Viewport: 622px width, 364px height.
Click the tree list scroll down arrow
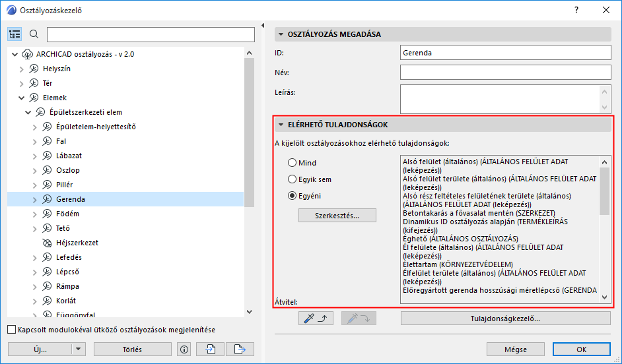(x=249, y=312)
